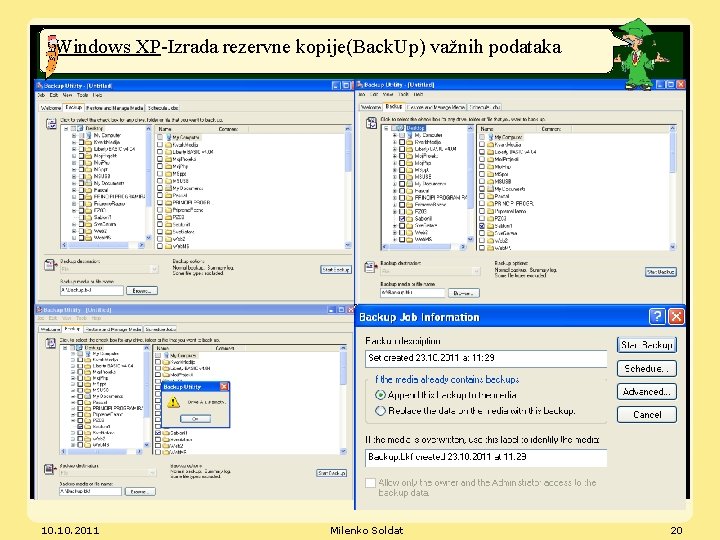Collapse the Desktop node in the bottom-left window's tree
720x540 pixels.
65,348
